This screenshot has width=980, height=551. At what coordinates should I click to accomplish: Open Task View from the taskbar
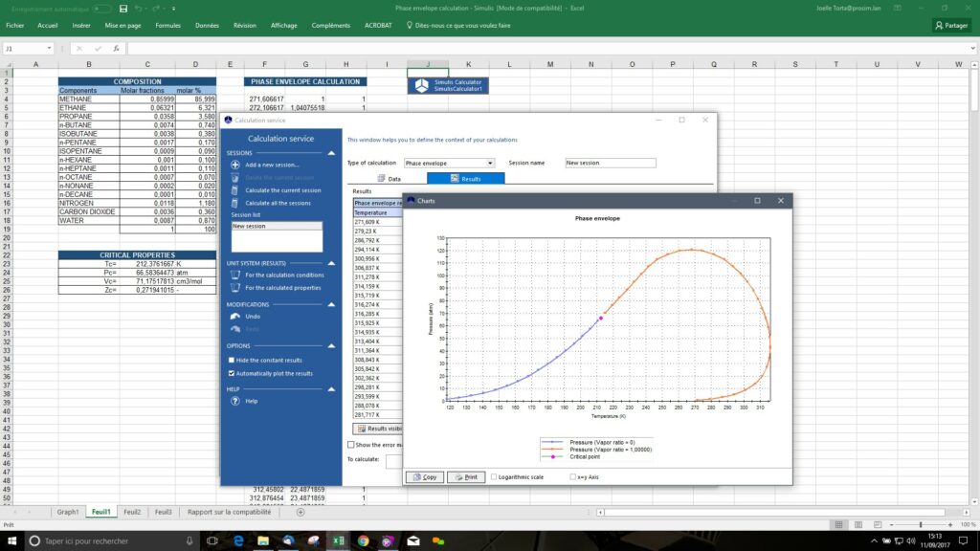pyautogui.click(x=212, y=541)
